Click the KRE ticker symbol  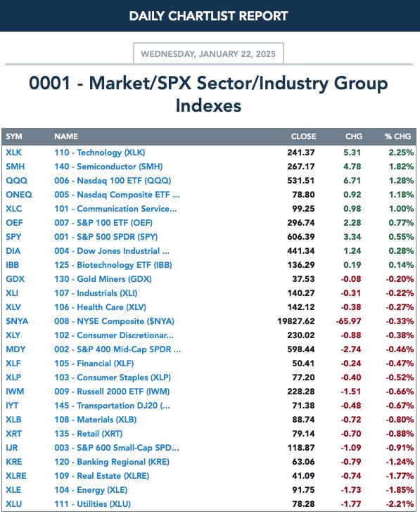pyautogui.click(x=14, y=462)
